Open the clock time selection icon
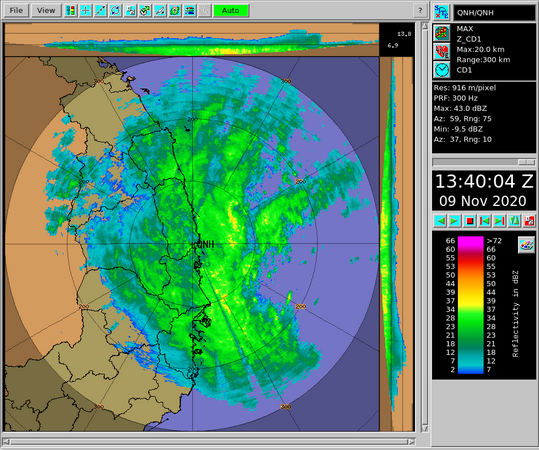 coord(442,70)
